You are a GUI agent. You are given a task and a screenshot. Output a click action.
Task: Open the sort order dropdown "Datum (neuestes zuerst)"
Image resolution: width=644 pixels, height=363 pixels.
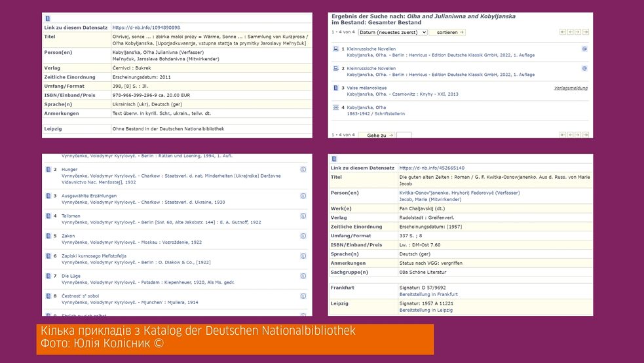[392, 32]
